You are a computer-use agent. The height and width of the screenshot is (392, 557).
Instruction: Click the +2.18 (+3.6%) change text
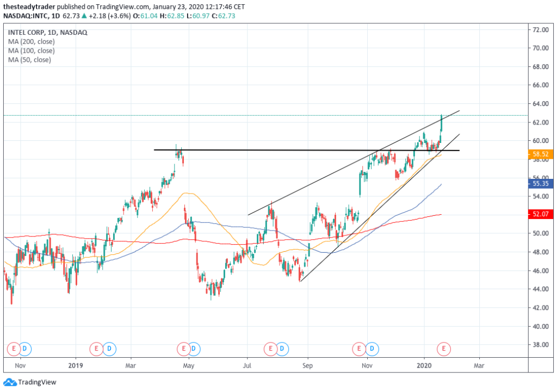pos(109,16)
